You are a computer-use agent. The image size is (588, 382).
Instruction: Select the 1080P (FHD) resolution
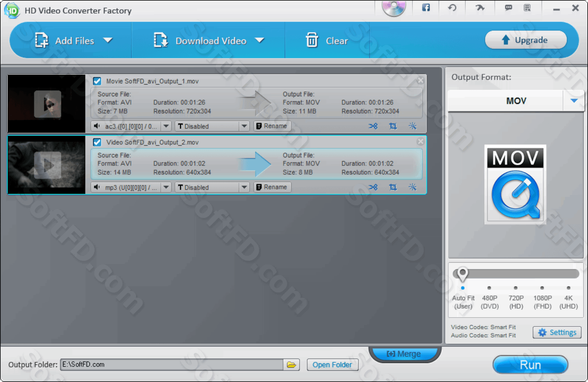(x=542, y=302)
